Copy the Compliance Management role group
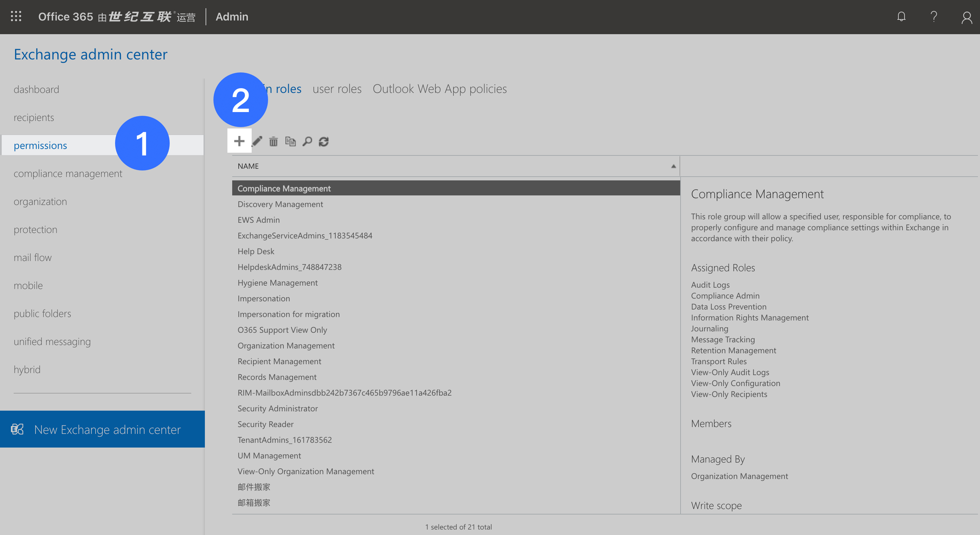This screenshot has width=980, height=535. (290, 141)
